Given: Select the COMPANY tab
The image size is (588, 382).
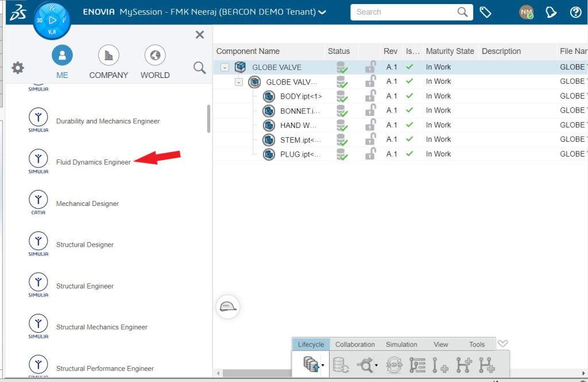Looking at the screenshot, I should pos(109,62).
